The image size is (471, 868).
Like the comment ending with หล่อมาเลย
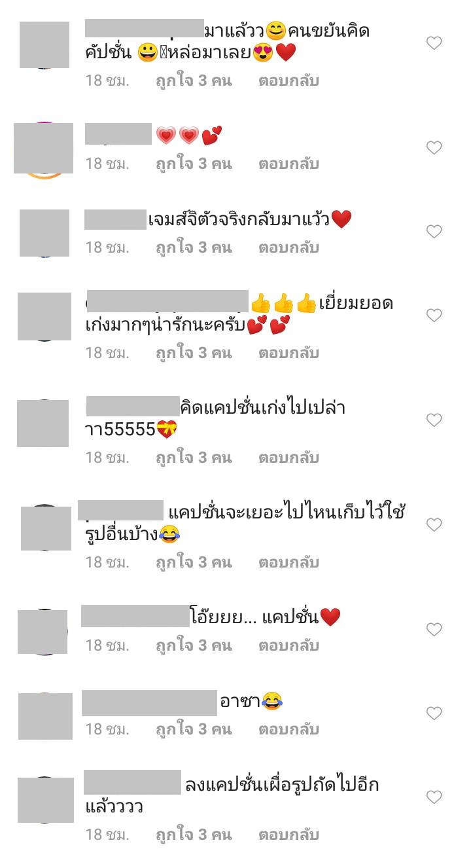[x=434, y=43]
